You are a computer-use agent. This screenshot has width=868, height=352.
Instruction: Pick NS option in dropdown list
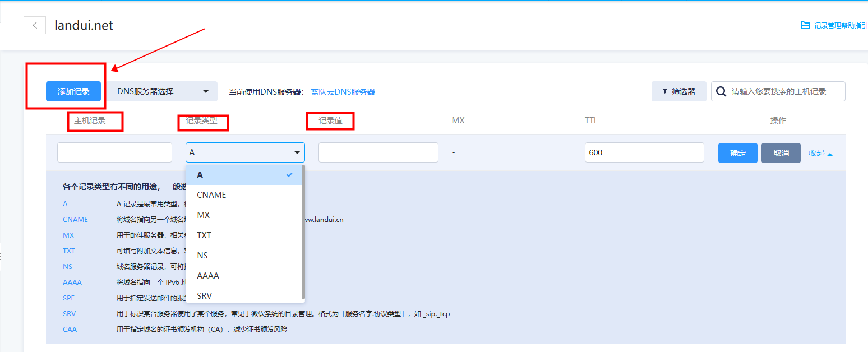point(202,256)
